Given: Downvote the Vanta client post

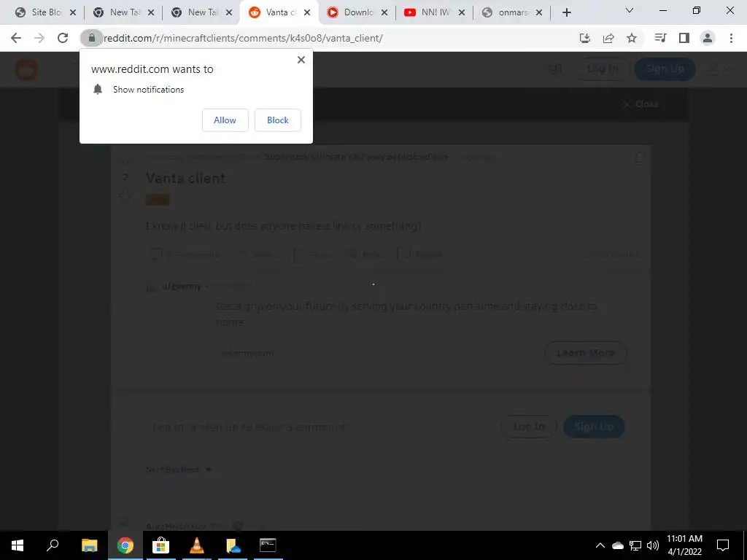Looking at the screenshot, I should click(x=125, y=195).
